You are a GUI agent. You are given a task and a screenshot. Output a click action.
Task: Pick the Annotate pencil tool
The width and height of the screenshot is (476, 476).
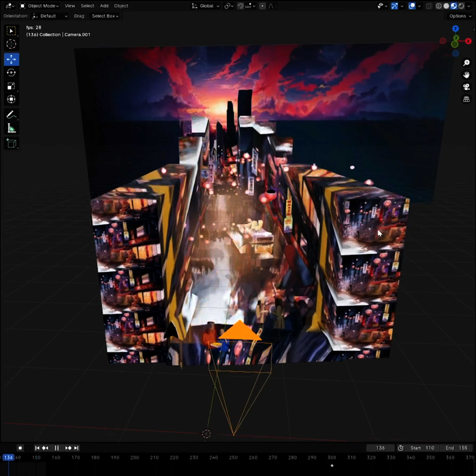coord(11,115)
